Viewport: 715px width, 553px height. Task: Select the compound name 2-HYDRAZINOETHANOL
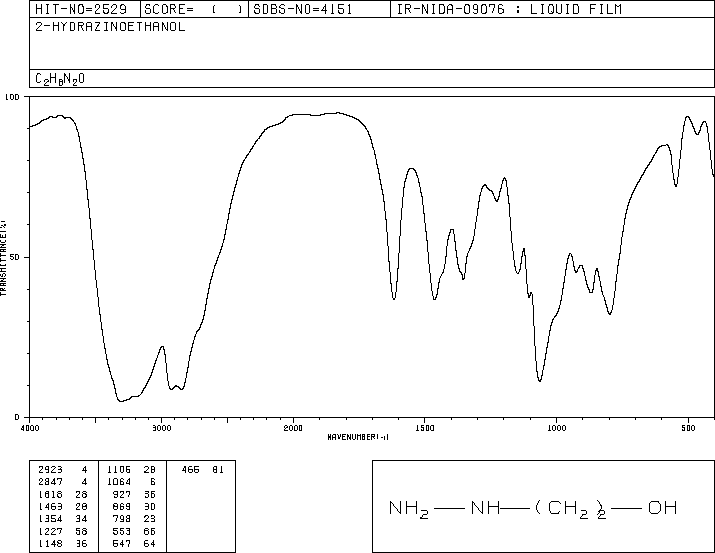110,27
